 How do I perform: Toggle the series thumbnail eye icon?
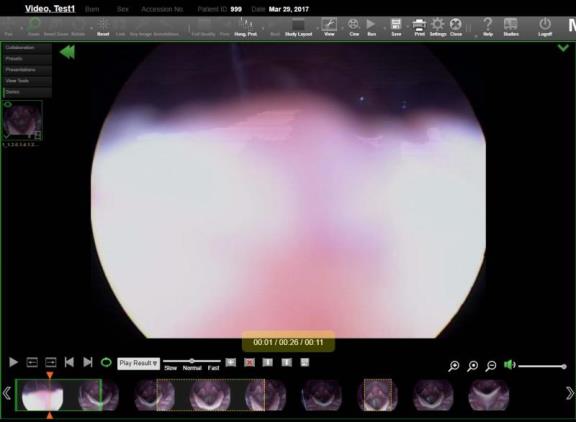click(x=8, y=105)
